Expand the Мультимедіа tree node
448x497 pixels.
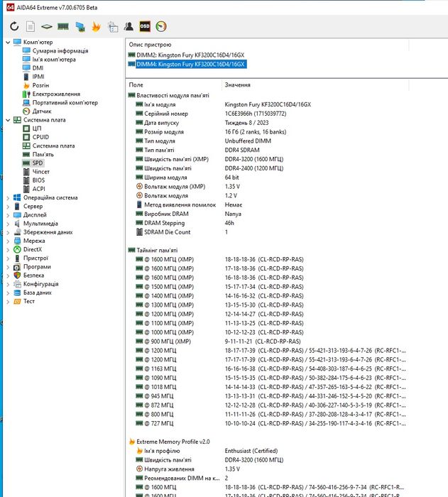[x=8, y=224]
